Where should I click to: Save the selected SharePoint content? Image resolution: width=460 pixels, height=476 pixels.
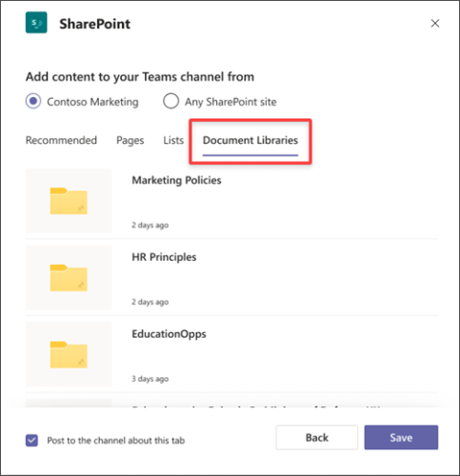(401, 438)
